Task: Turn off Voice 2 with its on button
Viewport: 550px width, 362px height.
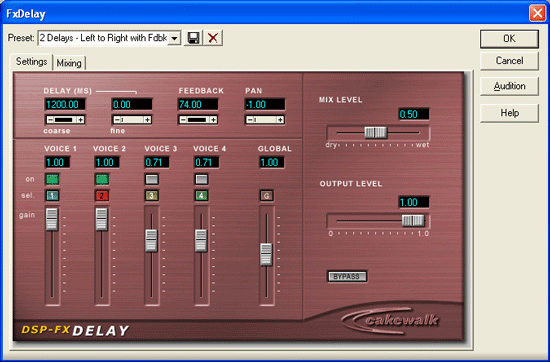Action: coord(102,179)
